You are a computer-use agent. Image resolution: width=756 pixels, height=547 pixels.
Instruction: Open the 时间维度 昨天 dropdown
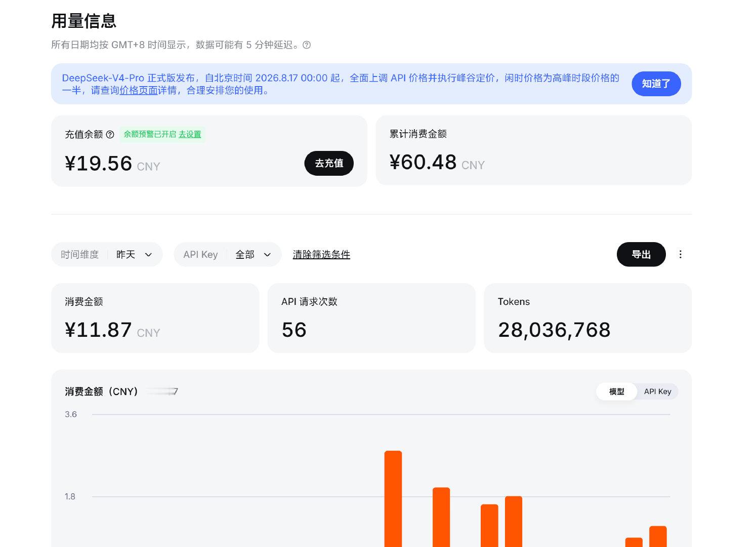(107, 254)
